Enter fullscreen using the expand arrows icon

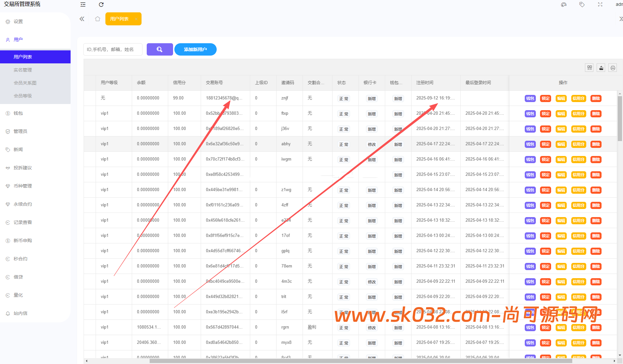pyautogui.click(x=600, y=5)
